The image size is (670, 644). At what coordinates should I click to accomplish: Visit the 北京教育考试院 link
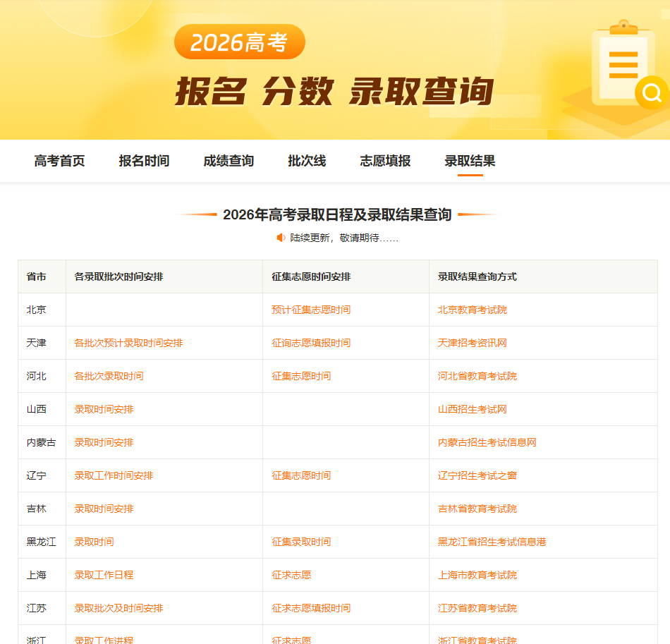click(x=472, y=310)
